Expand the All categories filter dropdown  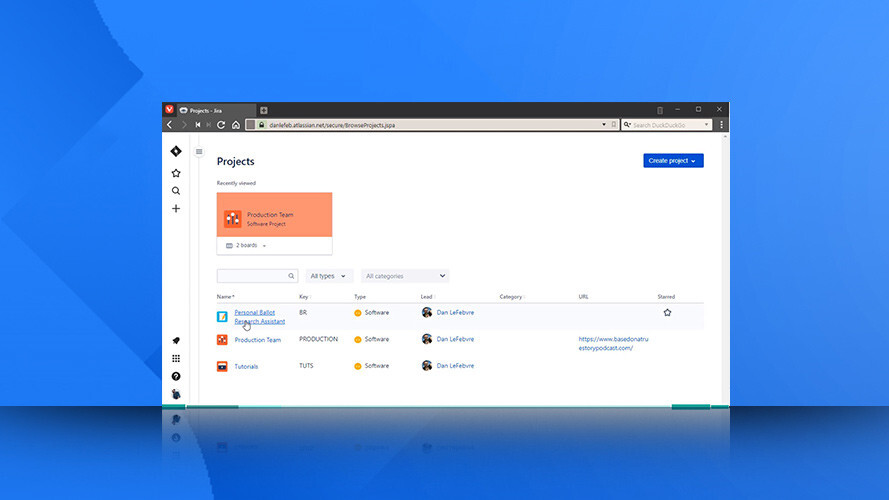(405, 276)
